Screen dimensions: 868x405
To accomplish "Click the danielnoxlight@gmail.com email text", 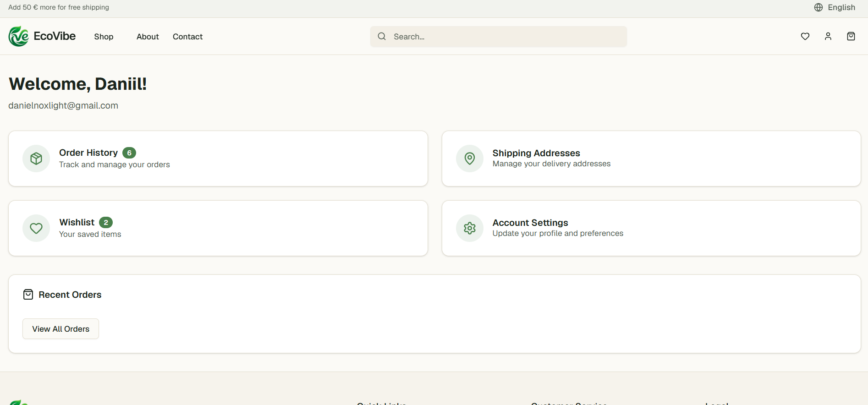I will 63,105.
